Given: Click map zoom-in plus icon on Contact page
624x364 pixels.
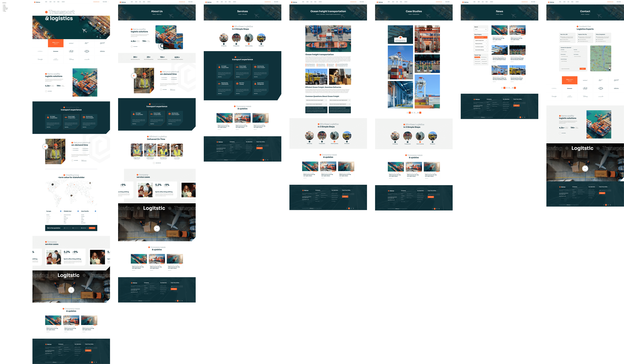Looking at the screenshot, I should pyautogui.click(x=610, y=68).
